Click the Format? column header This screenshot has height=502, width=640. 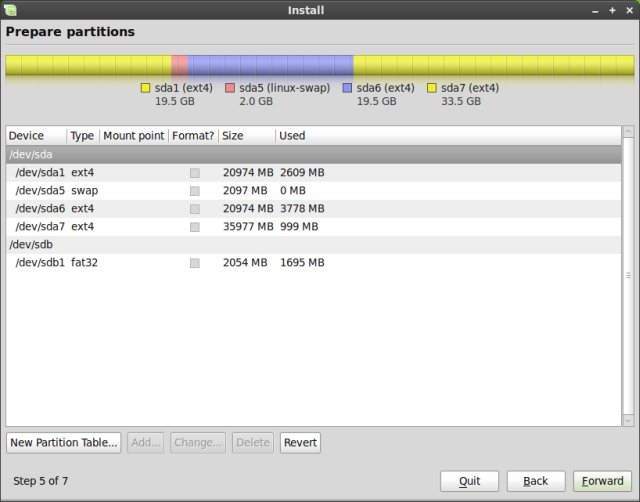[193, 136]
